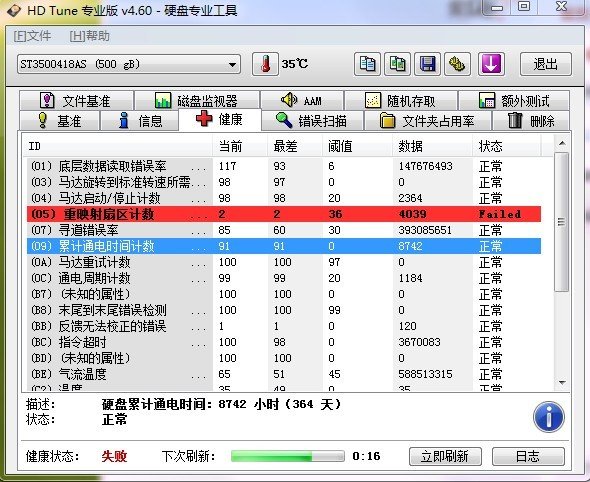
Task: Click the 状态 column header
Action: tap(506, 146)
